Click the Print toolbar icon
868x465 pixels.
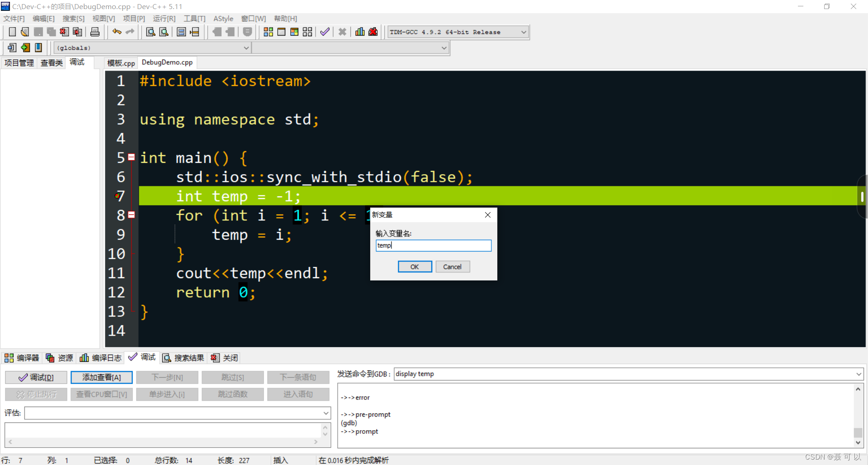(95, 32)
